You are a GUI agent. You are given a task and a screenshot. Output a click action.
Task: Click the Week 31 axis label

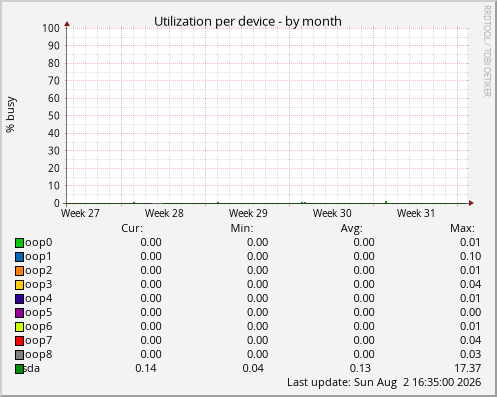click(416, 213)
